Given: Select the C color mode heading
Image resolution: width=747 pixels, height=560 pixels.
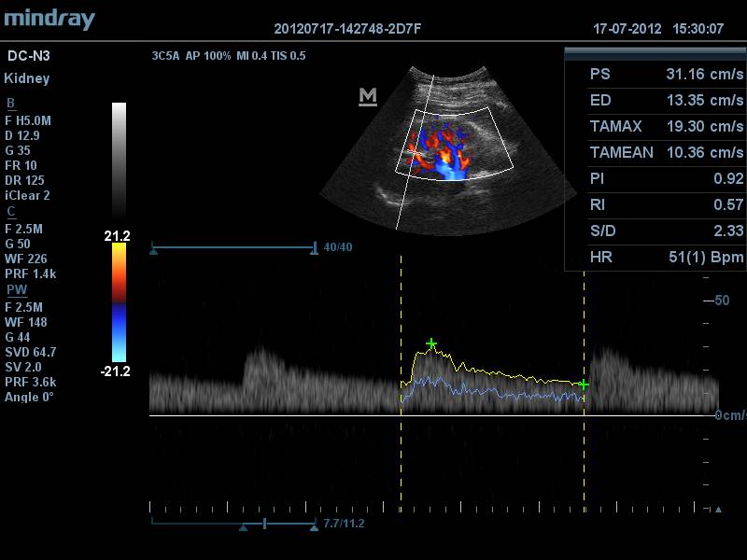Looking at the screenshot, I should tap(10, 212).
